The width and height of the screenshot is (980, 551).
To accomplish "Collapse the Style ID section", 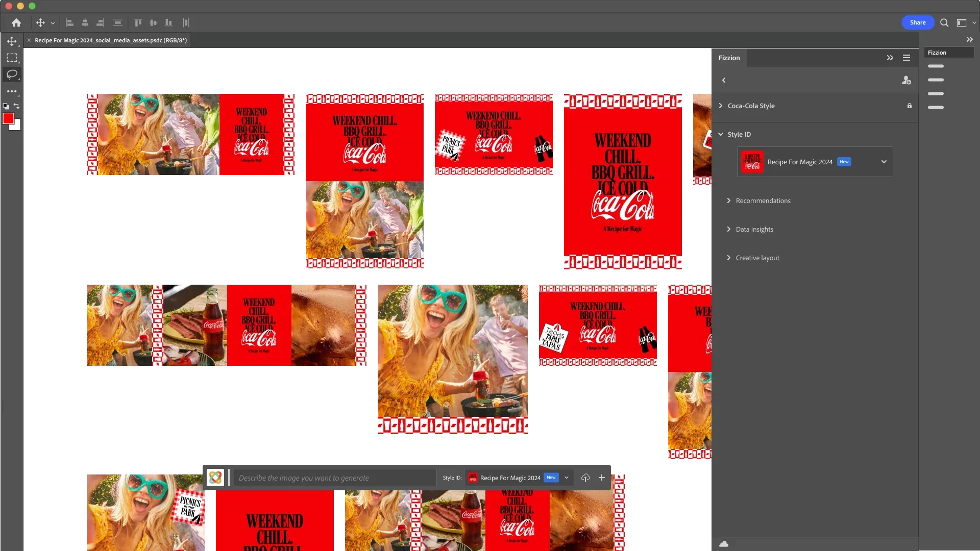I will (x=721, y=134).
